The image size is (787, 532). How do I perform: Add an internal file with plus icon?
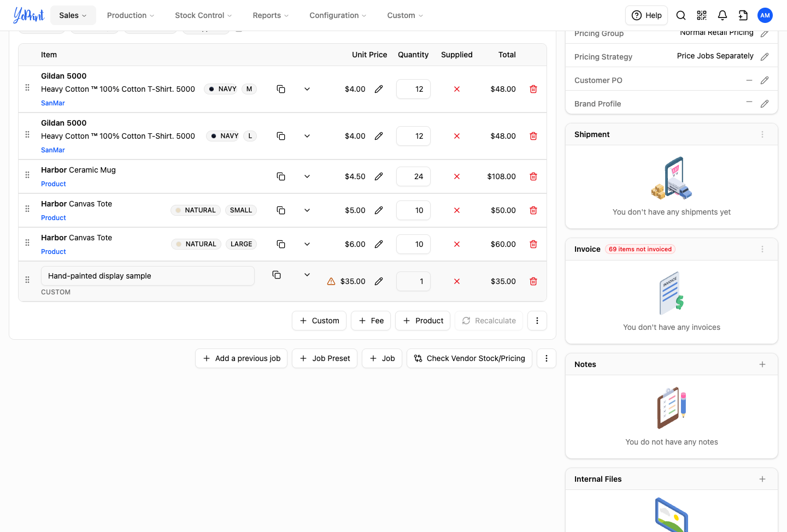click(x=762, y=479)
